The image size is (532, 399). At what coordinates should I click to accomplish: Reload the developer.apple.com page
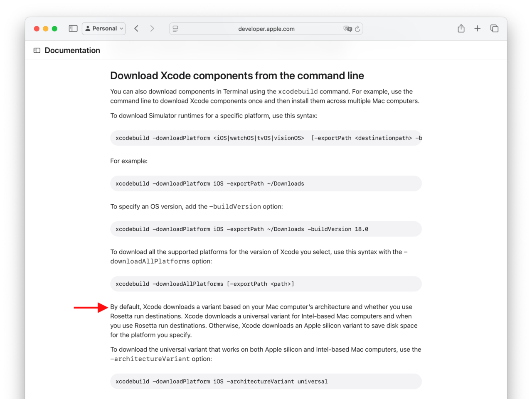[358, 29]
